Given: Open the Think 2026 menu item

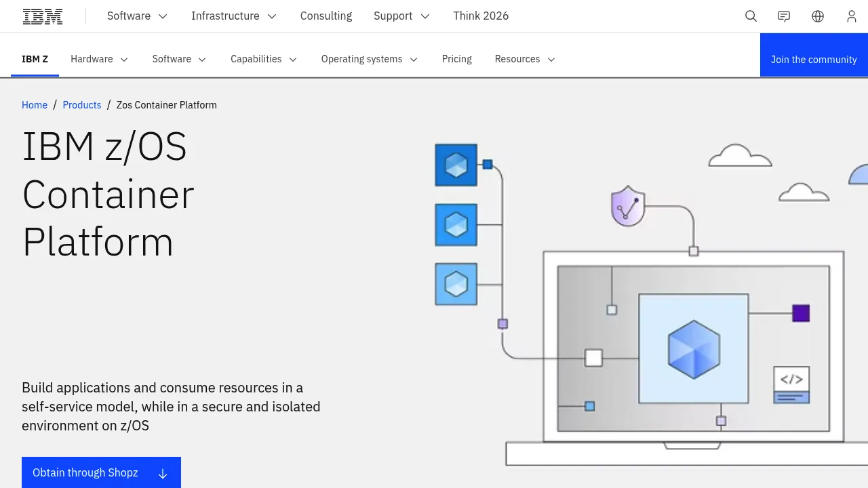Looking at the screenshot, I should click(481, 16).
